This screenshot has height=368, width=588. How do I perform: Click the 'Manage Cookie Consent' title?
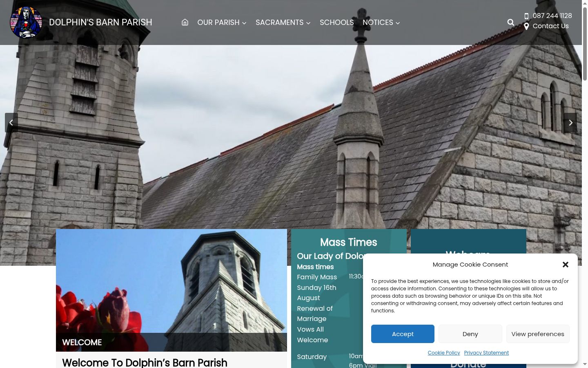470,265
